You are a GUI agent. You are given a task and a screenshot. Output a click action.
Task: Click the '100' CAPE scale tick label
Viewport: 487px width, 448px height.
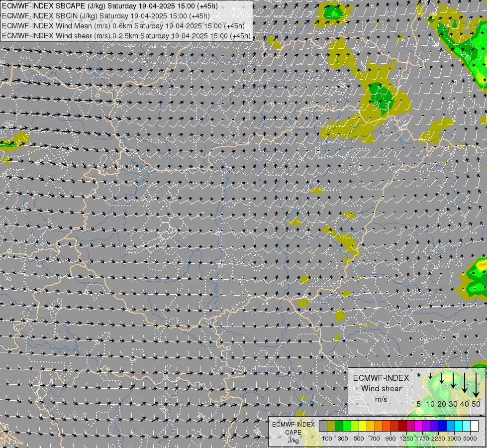point(327,439)
